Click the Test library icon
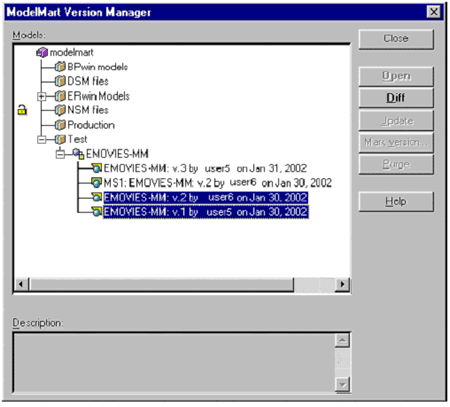 point(60,139)
